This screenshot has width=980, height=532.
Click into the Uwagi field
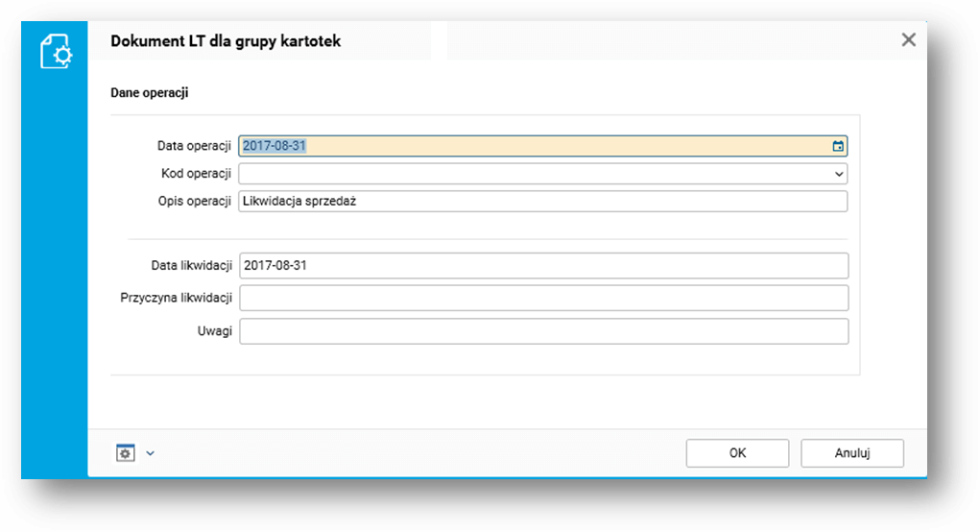click(x=543, y=331)
